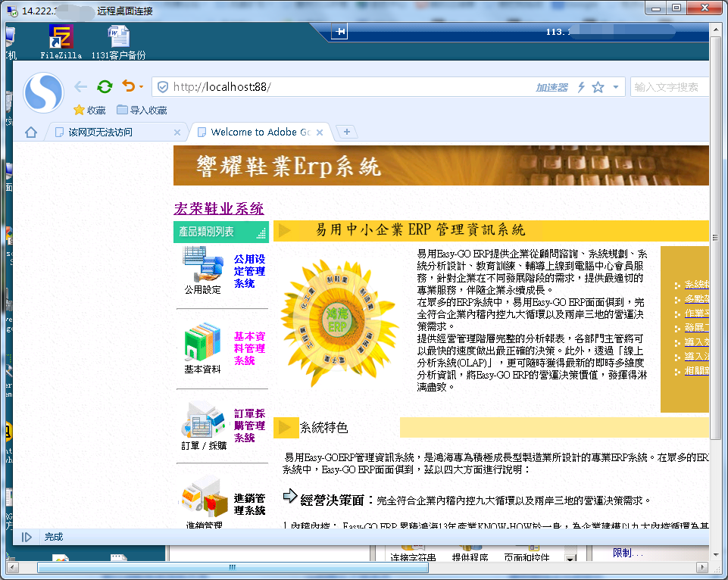Click the 易用中小企業 ERP 管理資訊系統 heading

tap(420, 229)
